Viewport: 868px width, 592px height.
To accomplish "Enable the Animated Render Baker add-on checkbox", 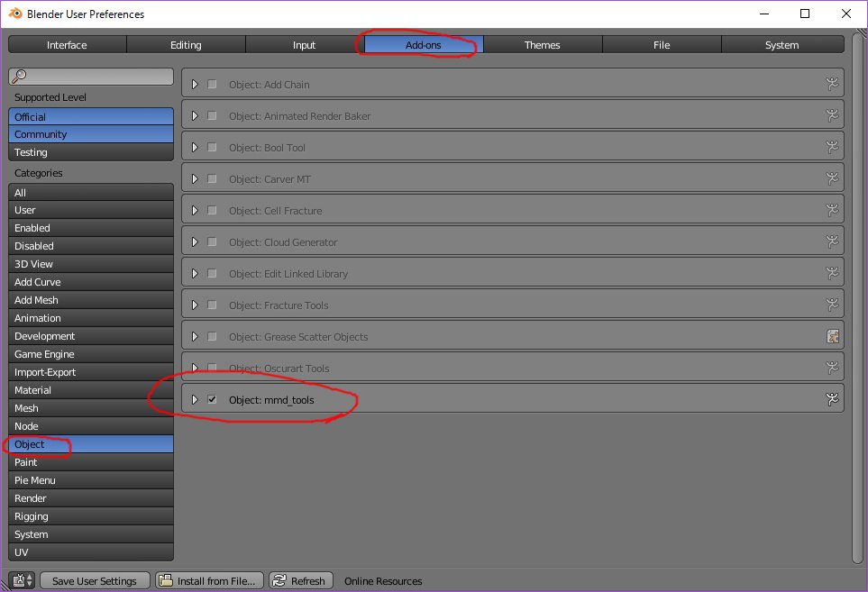I will 212,115.
